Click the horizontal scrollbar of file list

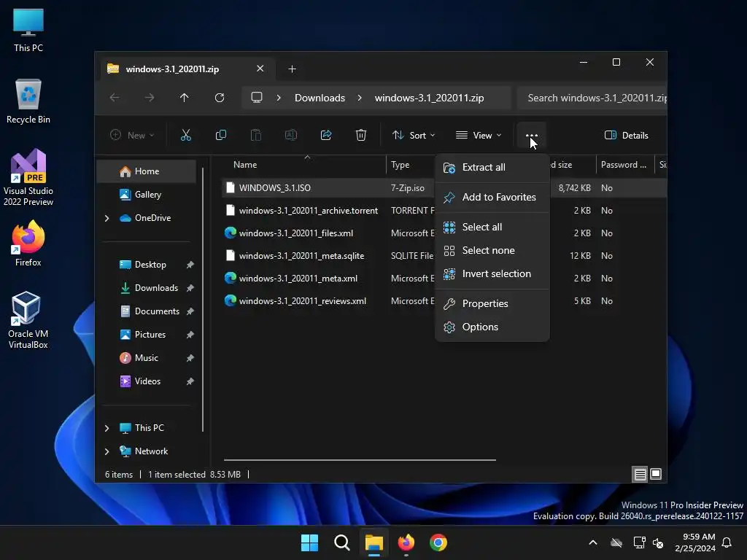pyautogui.click(x=360, y=460)
